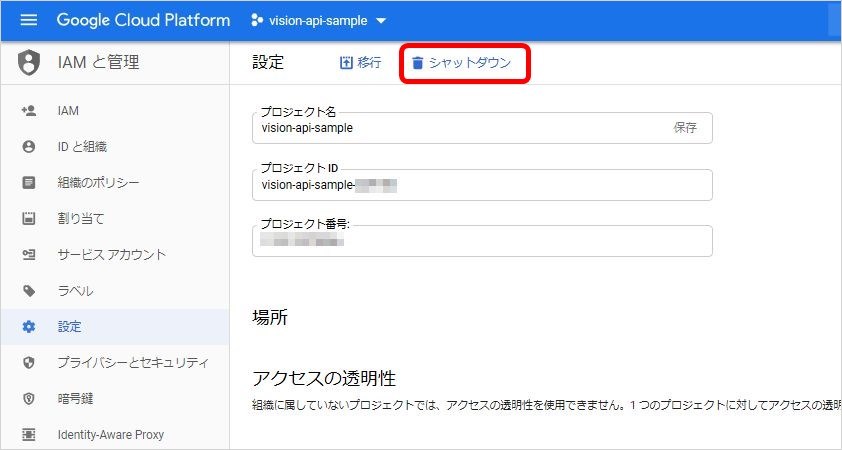842x450 pixels.
Task: Click the Google Cloud Platform logo text
Action: pos(143,20)
